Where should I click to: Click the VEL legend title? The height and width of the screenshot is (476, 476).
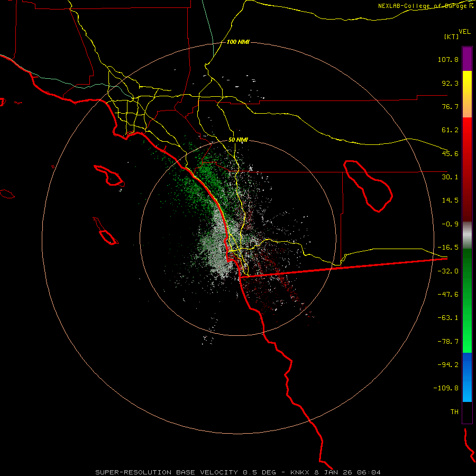[464, 32]
